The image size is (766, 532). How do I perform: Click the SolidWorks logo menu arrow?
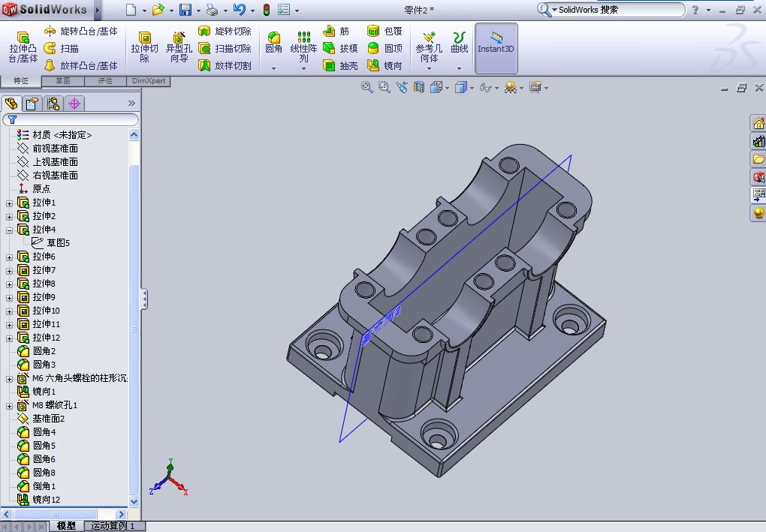[x=98, y=10]
